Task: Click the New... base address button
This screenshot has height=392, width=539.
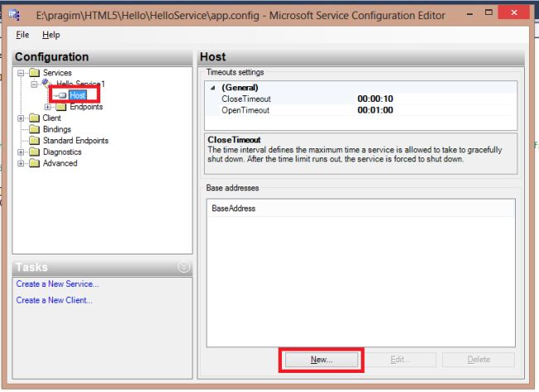Action: pyautogui.click(x=322, y=360)
